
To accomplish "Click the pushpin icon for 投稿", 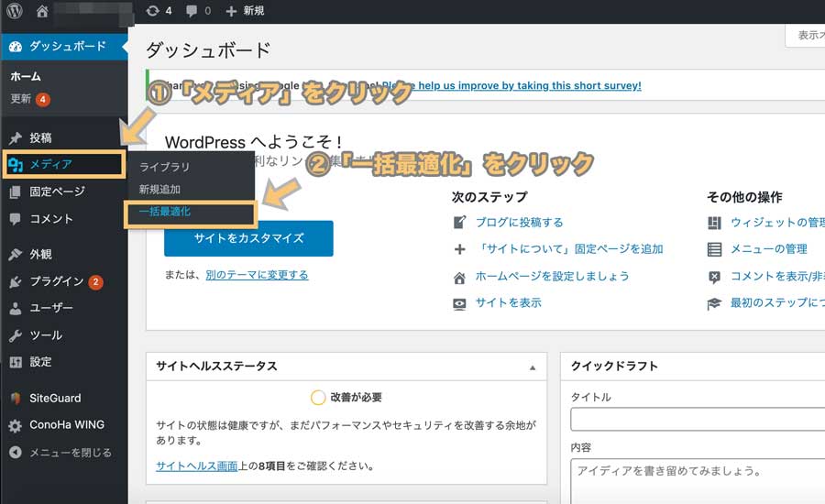I will point(16,137).
